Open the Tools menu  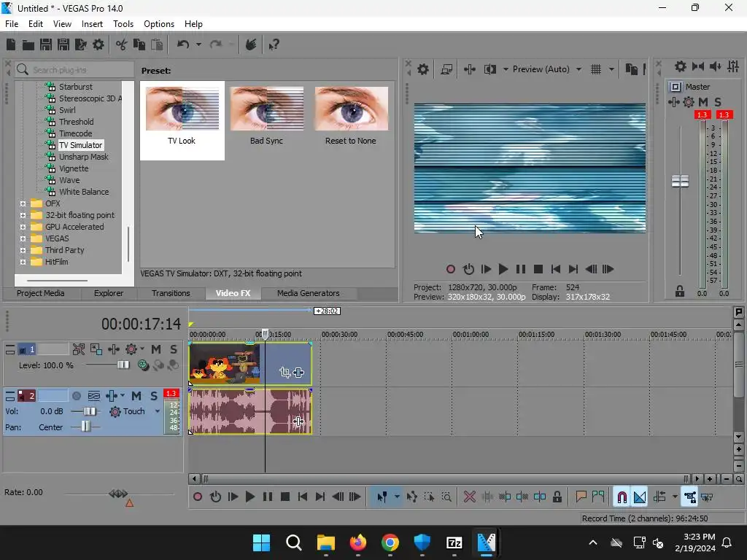[123, 24]
